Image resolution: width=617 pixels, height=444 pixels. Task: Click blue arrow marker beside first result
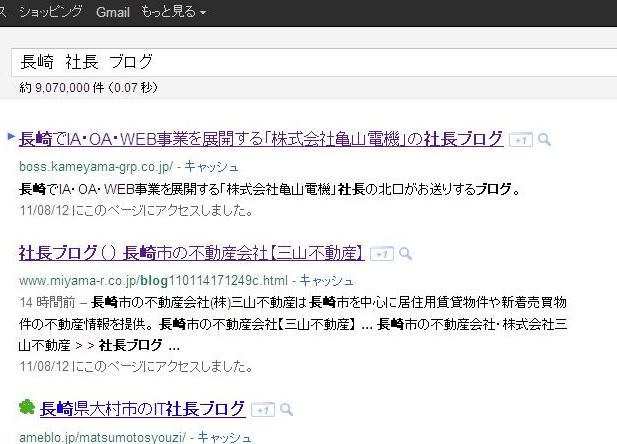(11, 135)
